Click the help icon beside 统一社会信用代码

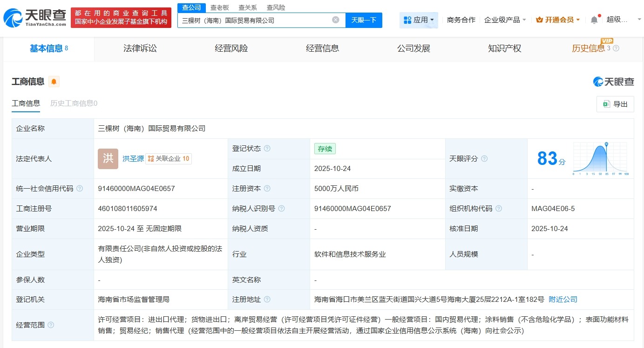(79, 188)
